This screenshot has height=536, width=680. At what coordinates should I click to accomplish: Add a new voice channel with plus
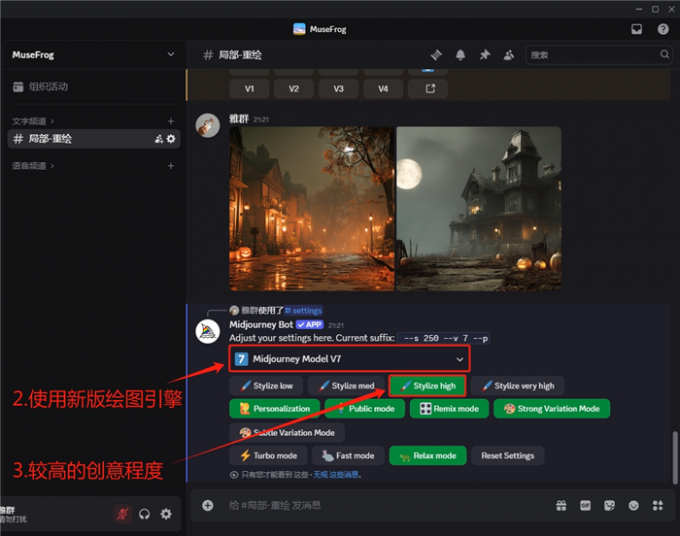point(171,166)
